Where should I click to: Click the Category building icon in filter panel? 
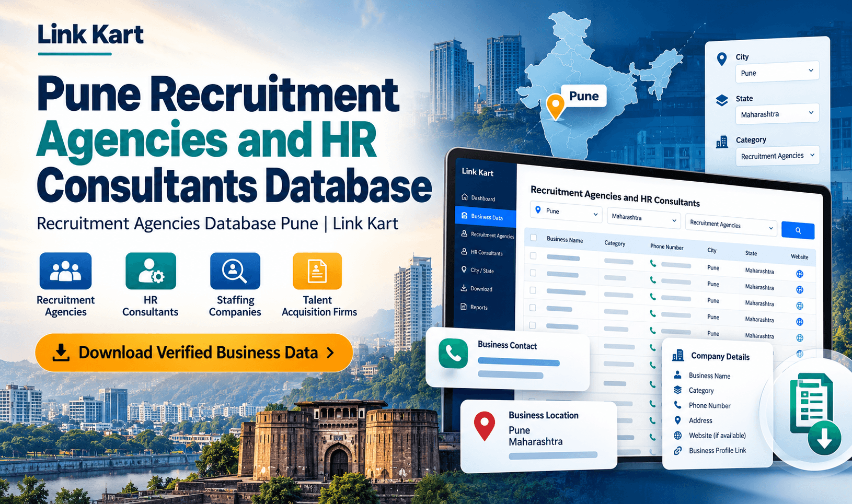(x=722, y=142)
